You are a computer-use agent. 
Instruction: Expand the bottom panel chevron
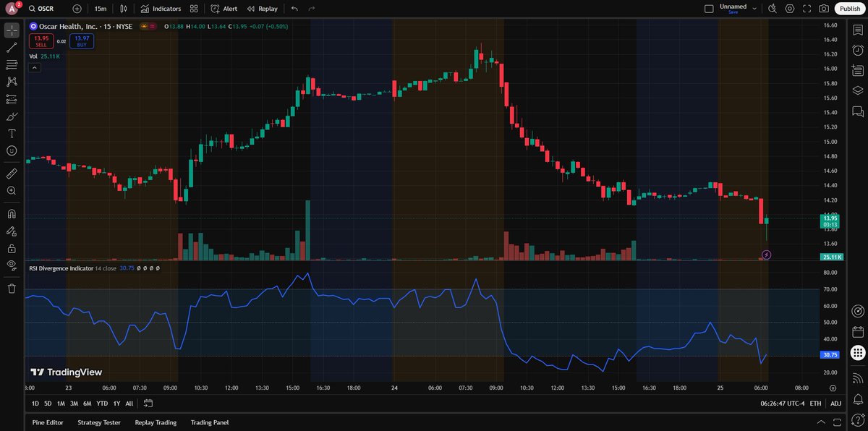coord(820,422)
